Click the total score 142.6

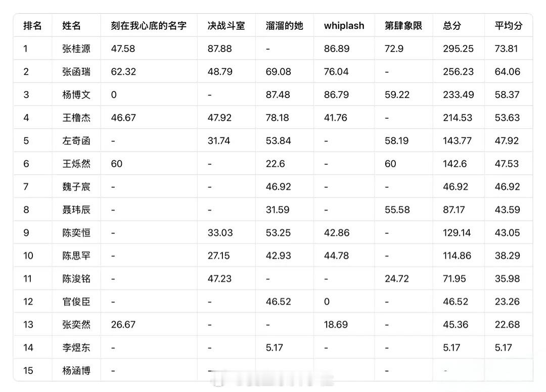[455, 164]
